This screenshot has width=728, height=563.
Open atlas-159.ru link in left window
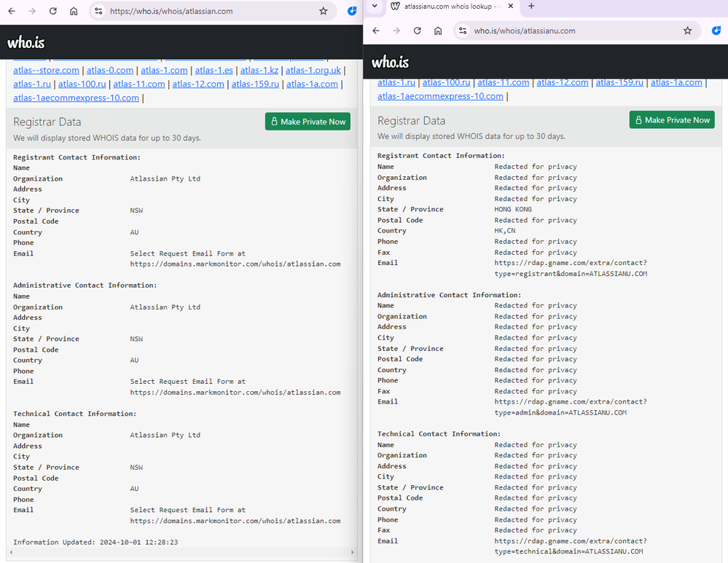coord(255,84)
